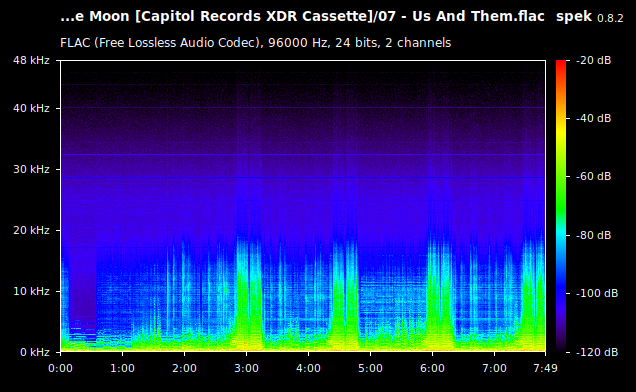Click the '1:00' time axis label
Screen dimensions: 636x392
(x=122, y=368)
